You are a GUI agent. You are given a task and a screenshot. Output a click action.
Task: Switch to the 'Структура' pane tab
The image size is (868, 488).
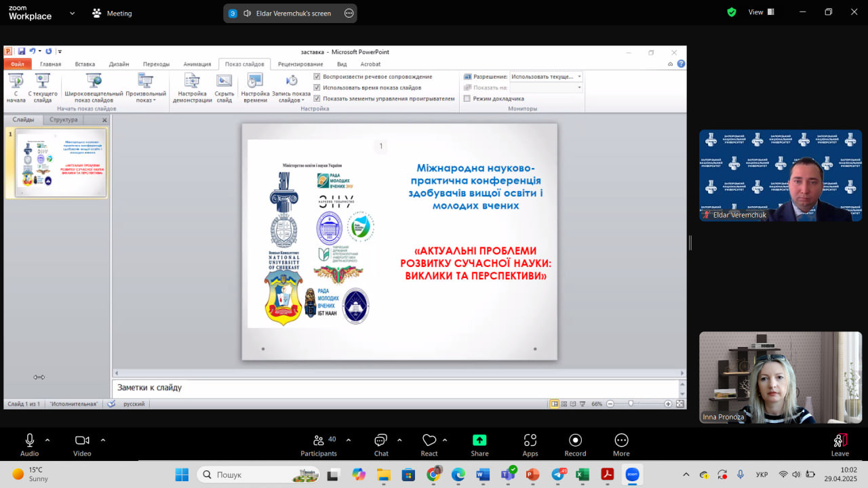64,120
